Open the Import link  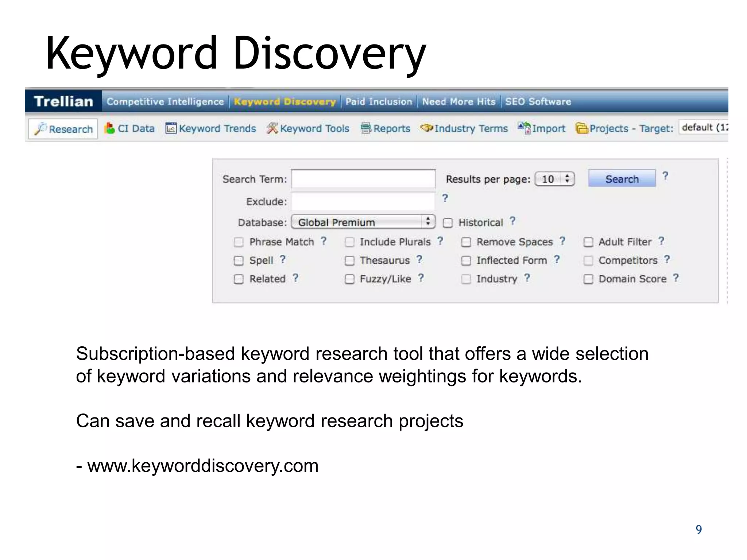click(549, 128)
